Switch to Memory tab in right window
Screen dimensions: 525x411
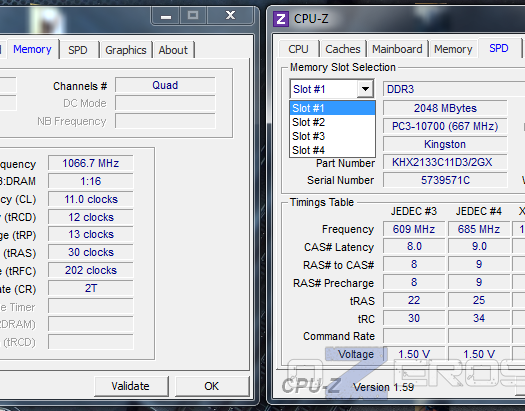453,49
